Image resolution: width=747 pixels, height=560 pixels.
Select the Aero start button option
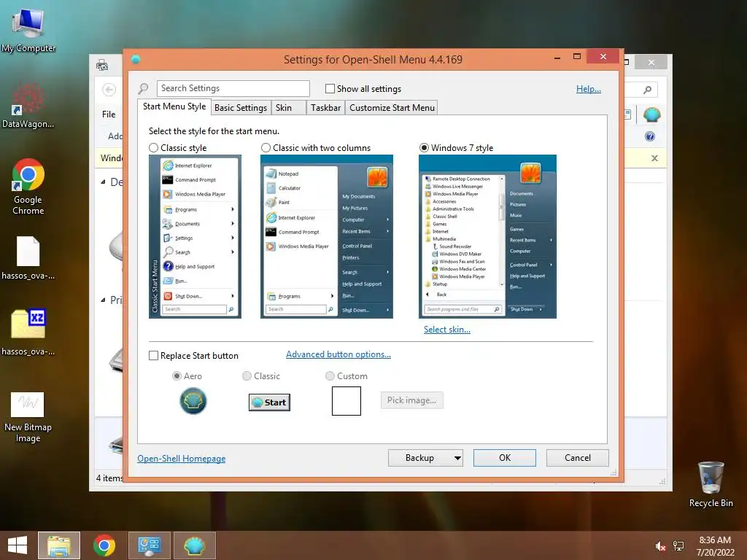tap(177, 376)
